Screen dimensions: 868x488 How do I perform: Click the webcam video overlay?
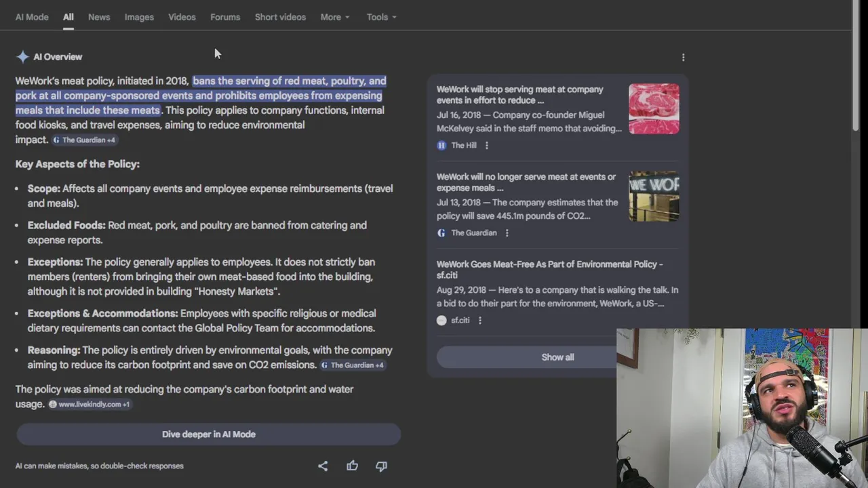742,408
